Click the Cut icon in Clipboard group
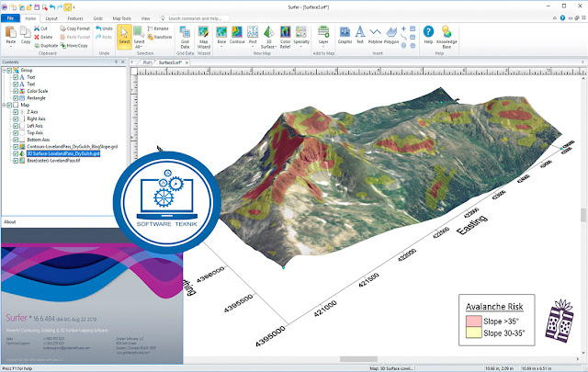The height and width of the screenshot is (372, 588). tap(37, 28)
